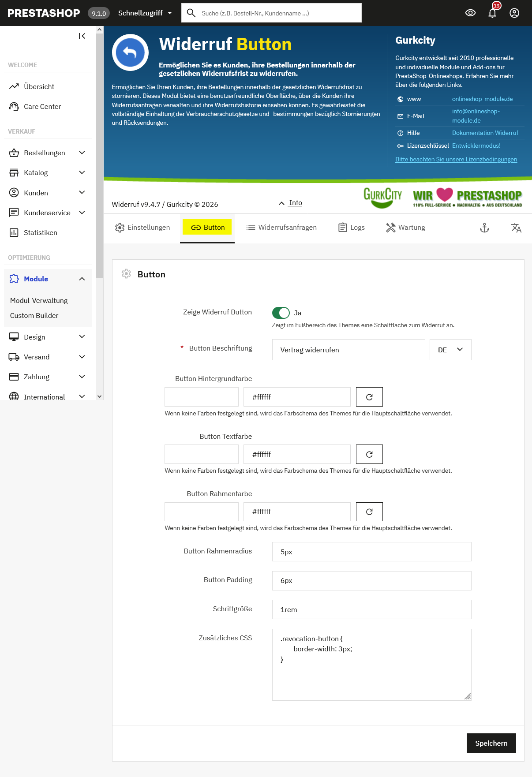Click the Entwicklermodus! license link
This screenshot has width=532, height=777.
click(476, 146)
